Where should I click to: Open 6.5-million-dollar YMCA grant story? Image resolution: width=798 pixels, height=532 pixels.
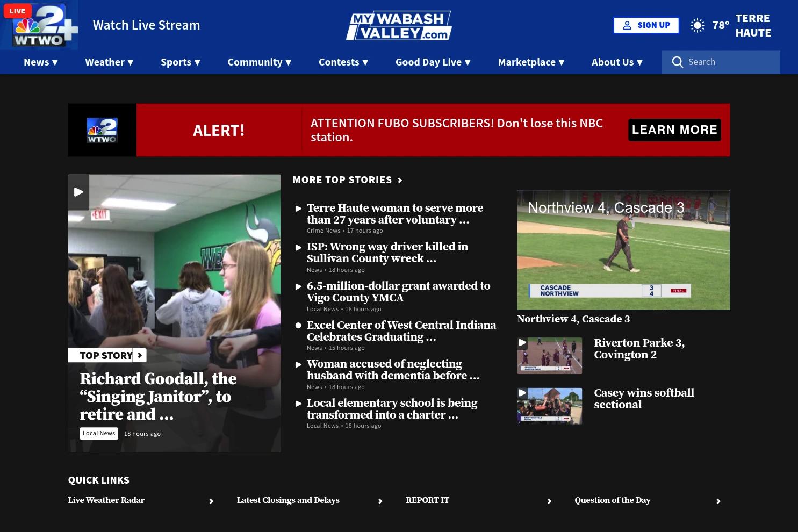[x=398, y=292]
